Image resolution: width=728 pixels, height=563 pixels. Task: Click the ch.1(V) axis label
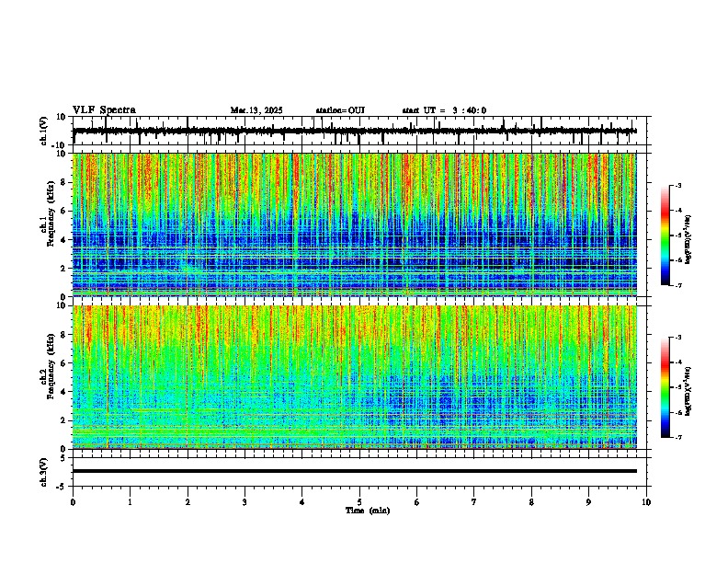coord(43,131)
